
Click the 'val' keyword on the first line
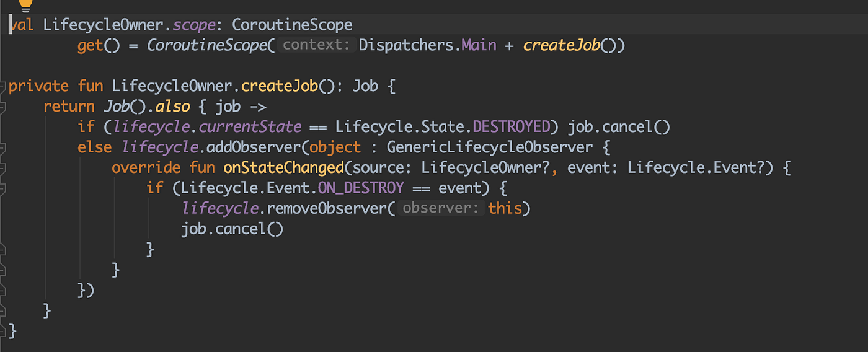coord(22,25)
